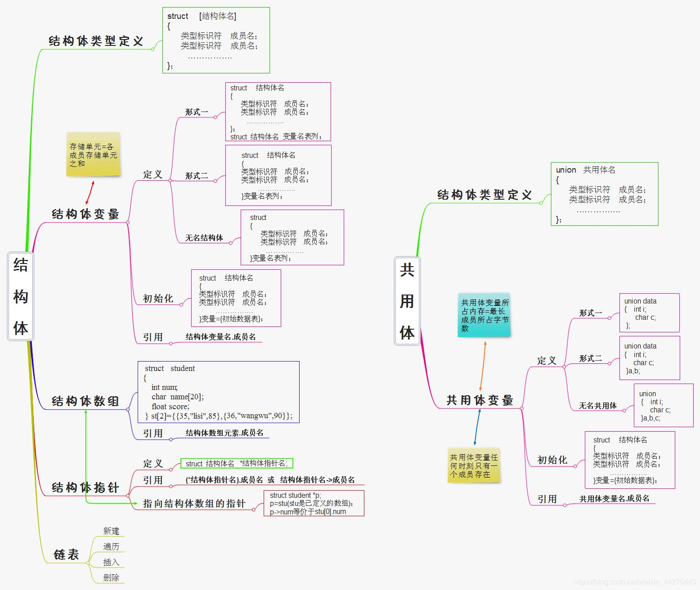Screen dimensions: 700x590
Task: Select the 链表 branch topic
Action: pos(66,555)
